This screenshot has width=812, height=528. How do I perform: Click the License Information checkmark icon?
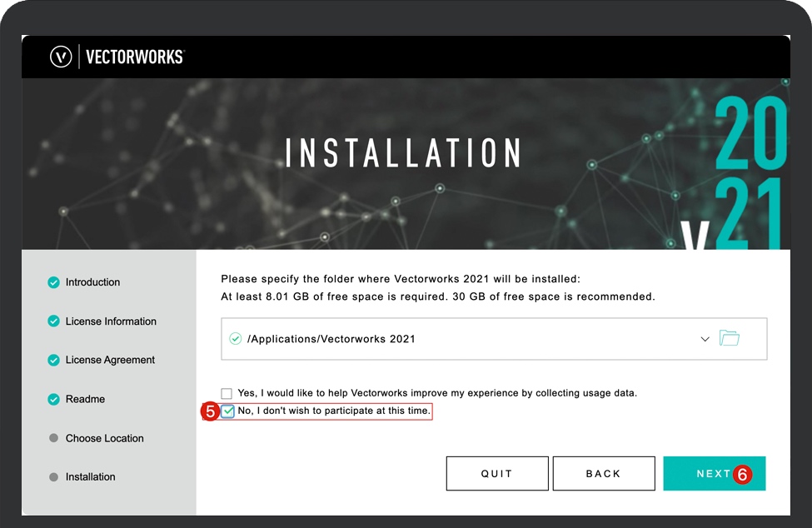tap(53, 321)
